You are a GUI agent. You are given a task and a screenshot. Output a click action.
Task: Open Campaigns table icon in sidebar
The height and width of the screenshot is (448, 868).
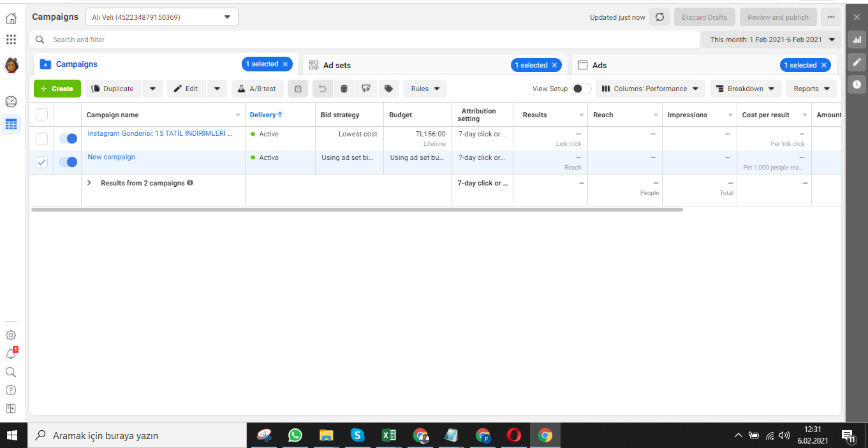click(11, 124)
